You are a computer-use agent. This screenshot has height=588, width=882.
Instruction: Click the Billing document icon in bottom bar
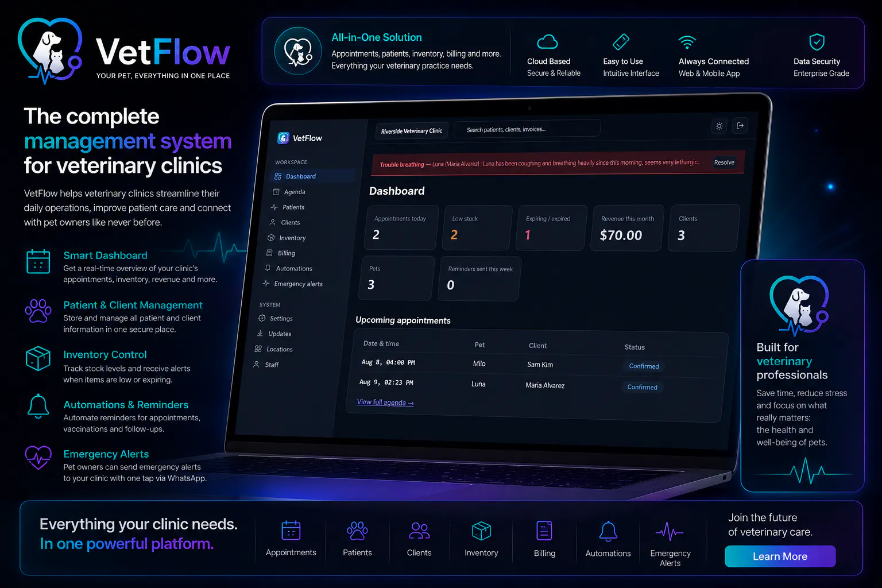tap(544, 531)
